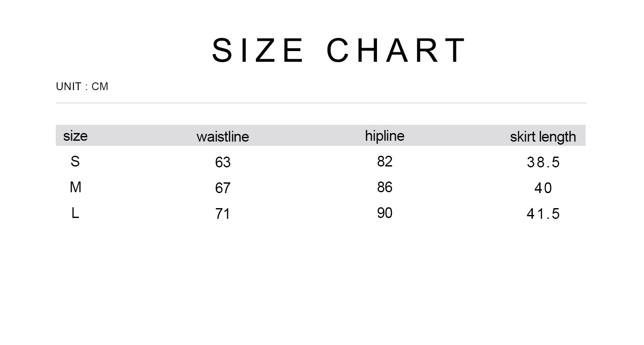Click hipline value 86
The image size is (644, 345).
385,188
